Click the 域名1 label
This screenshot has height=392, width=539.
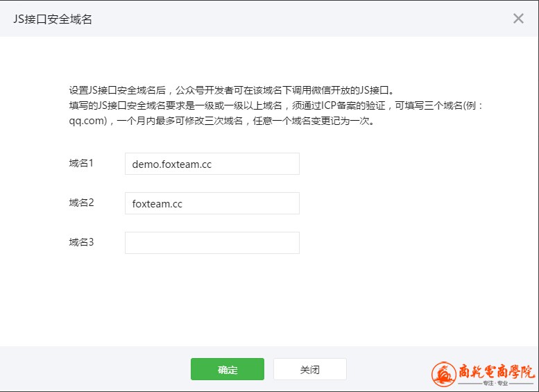(81, 163)
